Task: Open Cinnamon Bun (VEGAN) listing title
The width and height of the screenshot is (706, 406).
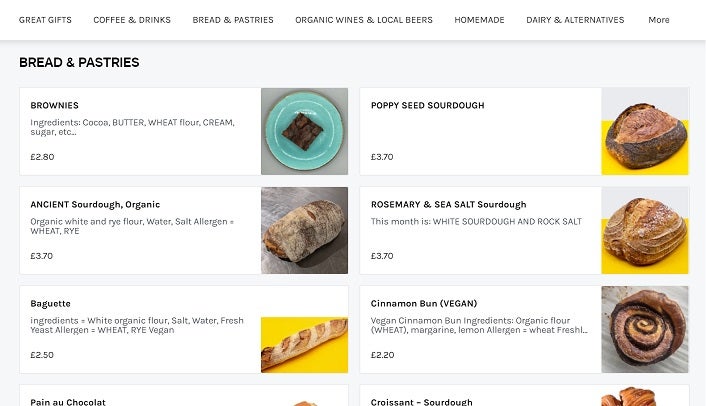Action: pyautogui.click(x=424, y=303)
